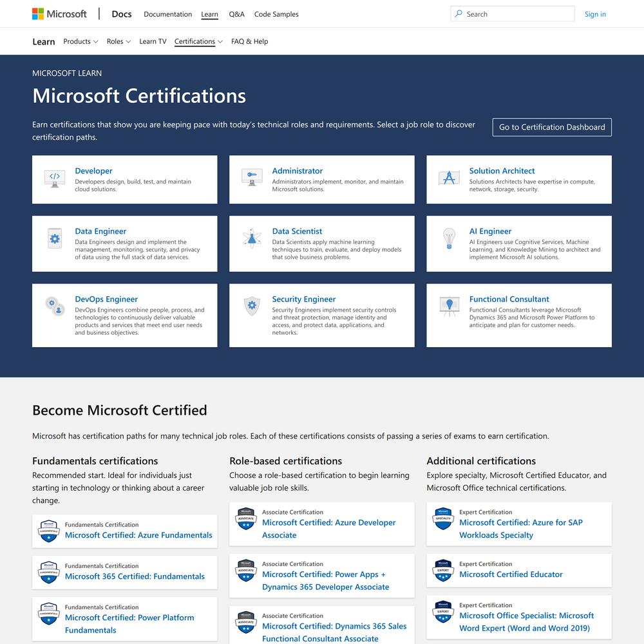Open the Functional Consultant role link

[x=509, y=299]
